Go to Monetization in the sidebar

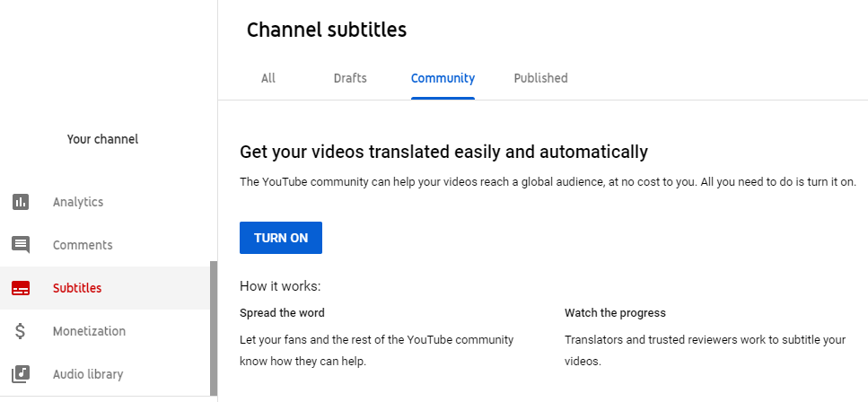[x=105, y=331]
